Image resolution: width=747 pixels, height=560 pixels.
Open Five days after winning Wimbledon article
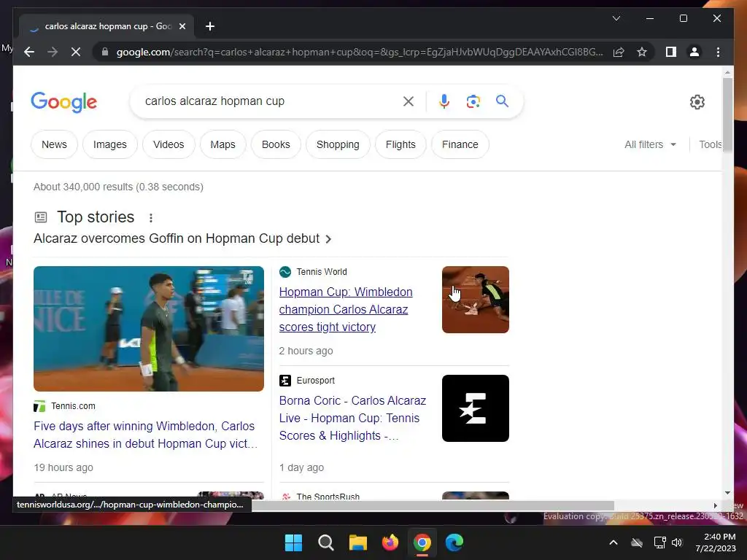point(146,435)
